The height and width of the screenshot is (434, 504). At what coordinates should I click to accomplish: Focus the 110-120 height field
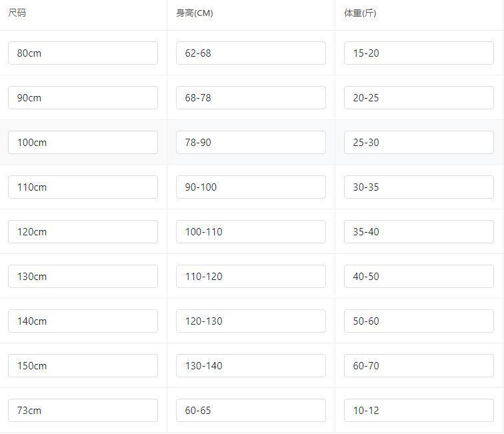click(x=251, y=277)
